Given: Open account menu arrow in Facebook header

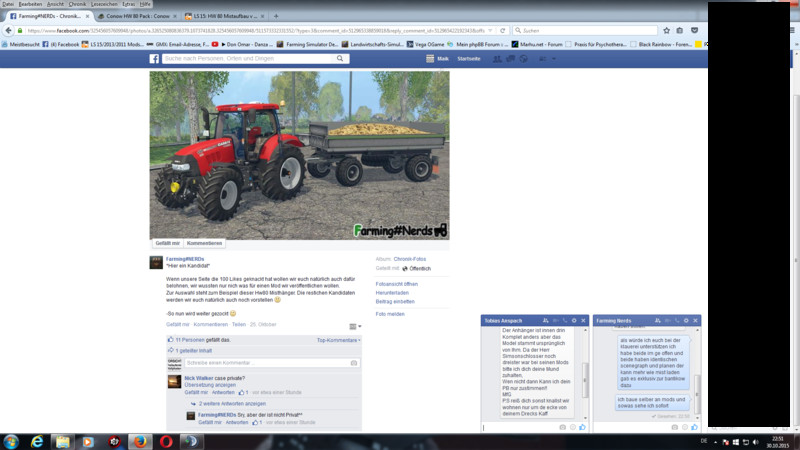Looking at the screenshot, I should point(554,59).
